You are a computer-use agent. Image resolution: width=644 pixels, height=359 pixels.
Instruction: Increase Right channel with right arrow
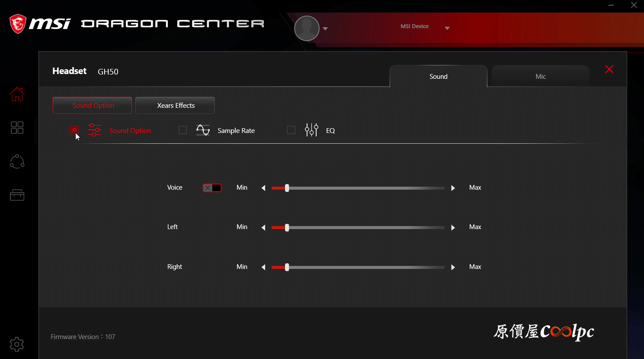453,267
